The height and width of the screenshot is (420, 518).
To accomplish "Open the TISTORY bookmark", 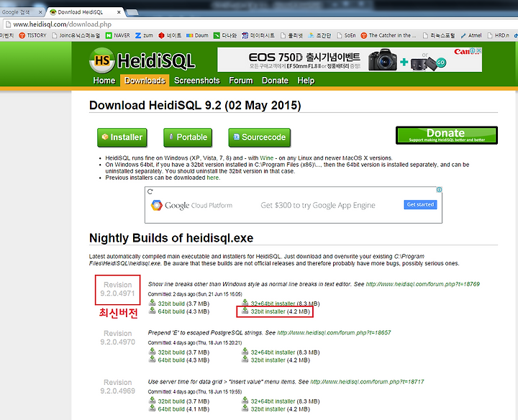I will click(32, 35).
